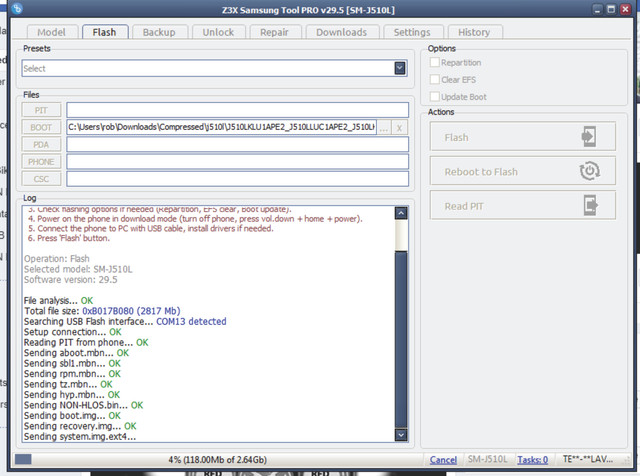Screen dimensions: 640x476
Task: Click 'Sending aboot.mbn... OK' log line
Action: [76, 353]
